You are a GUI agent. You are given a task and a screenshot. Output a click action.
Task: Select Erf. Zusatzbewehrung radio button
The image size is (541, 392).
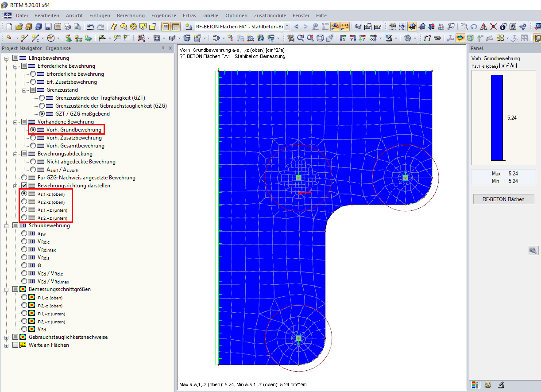point(33,82)
